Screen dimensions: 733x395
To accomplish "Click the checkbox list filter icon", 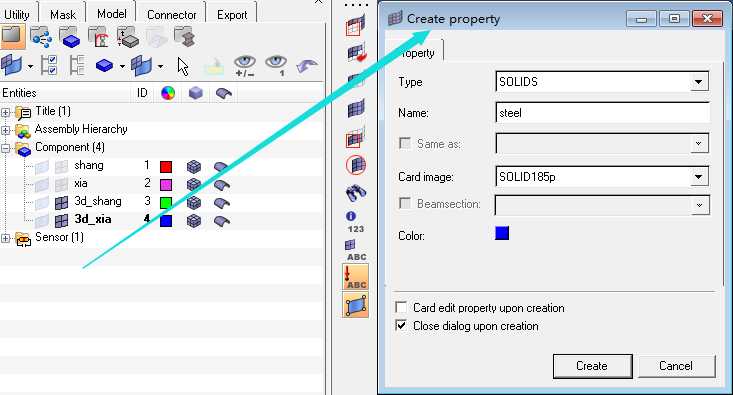I will (49, 65).
